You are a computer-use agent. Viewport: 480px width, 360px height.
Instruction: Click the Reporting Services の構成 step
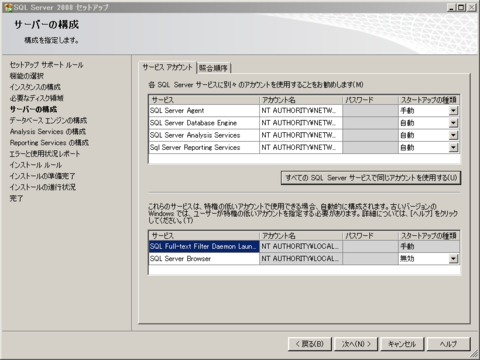(49, 143)
